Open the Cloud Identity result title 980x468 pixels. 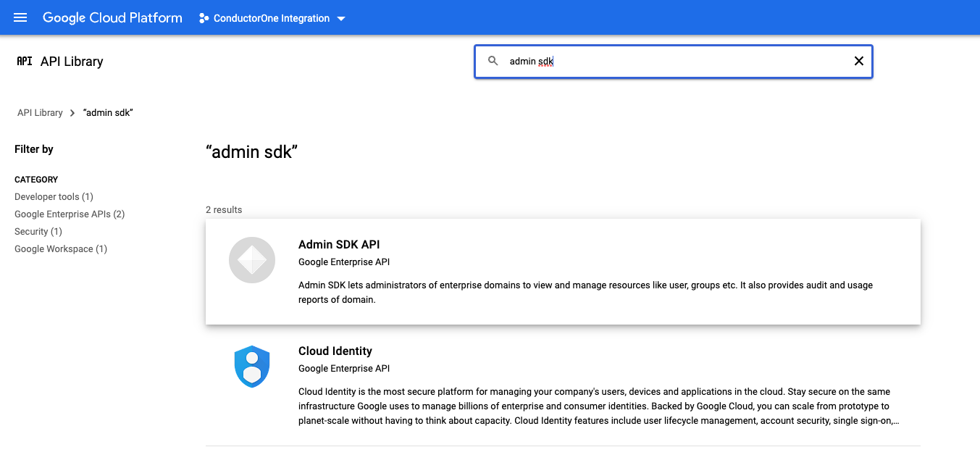click(335, 351)
